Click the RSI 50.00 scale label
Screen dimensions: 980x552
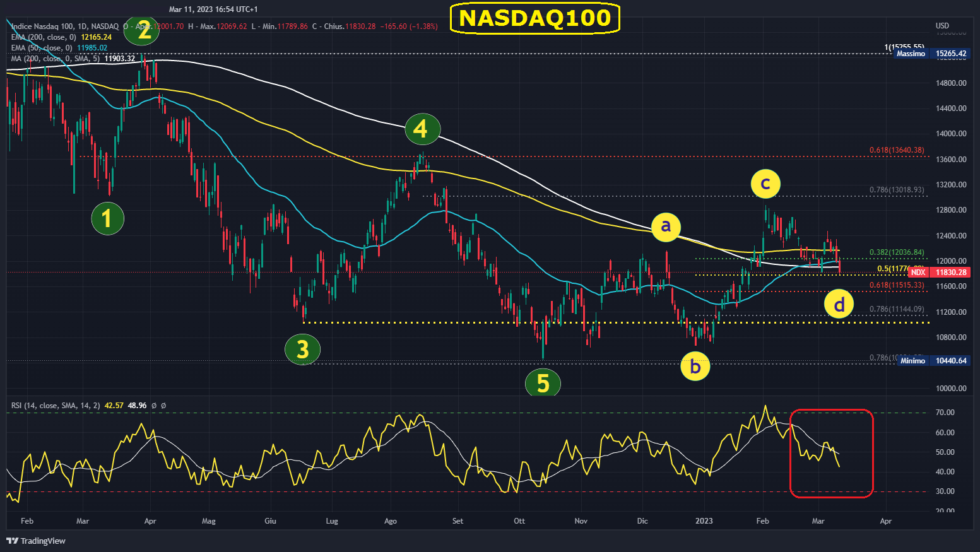click(945, 452)
